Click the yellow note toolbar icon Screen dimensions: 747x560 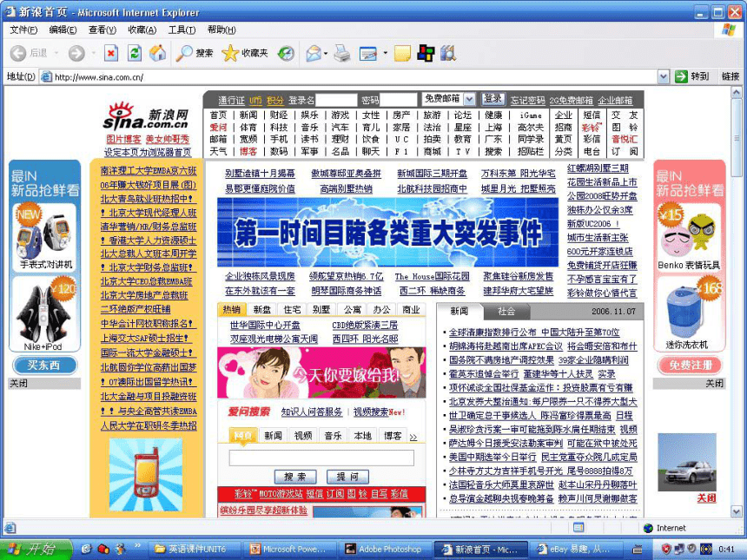[402, 53]
